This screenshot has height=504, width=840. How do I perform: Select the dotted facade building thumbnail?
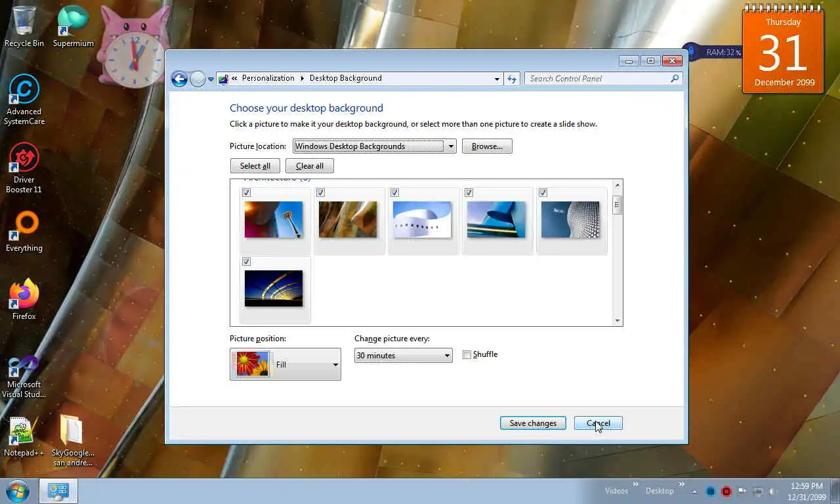(x=570, y=219)
